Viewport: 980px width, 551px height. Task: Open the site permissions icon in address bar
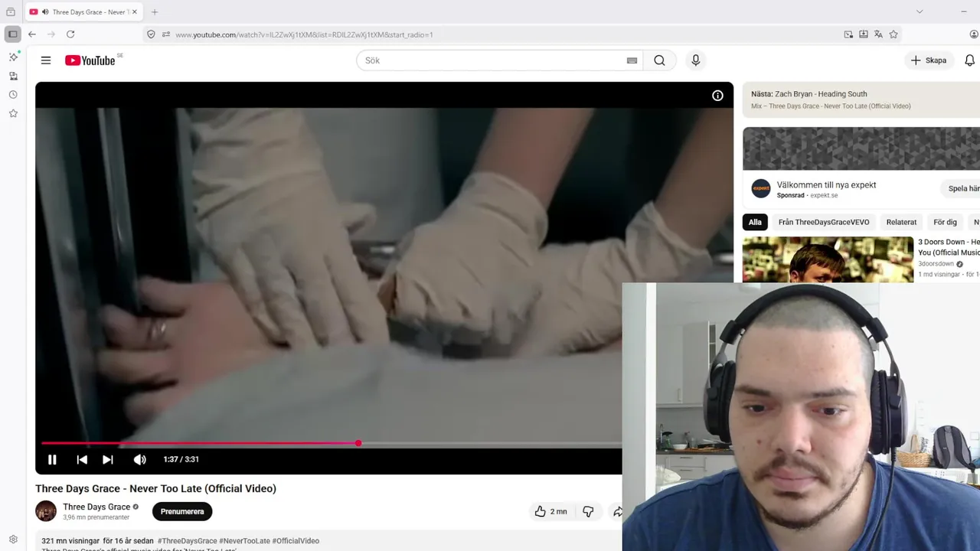[165, 34]
